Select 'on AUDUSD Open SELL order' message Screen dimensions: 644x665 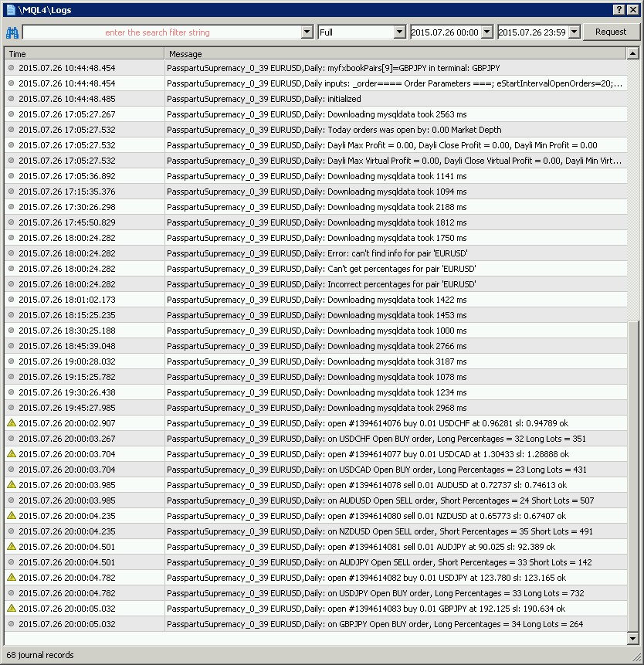380,500
